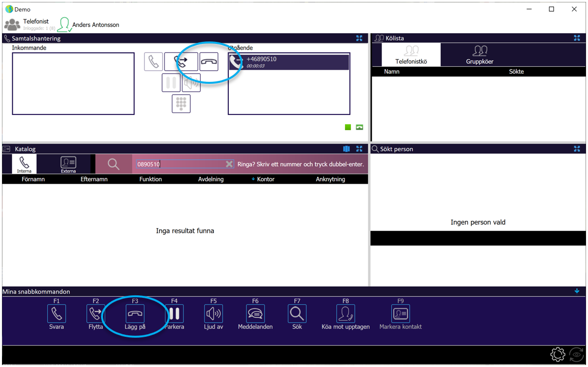Screen dimensions: 588x367
Task: Sort by the Funktion column
Action: pos(150,179)
